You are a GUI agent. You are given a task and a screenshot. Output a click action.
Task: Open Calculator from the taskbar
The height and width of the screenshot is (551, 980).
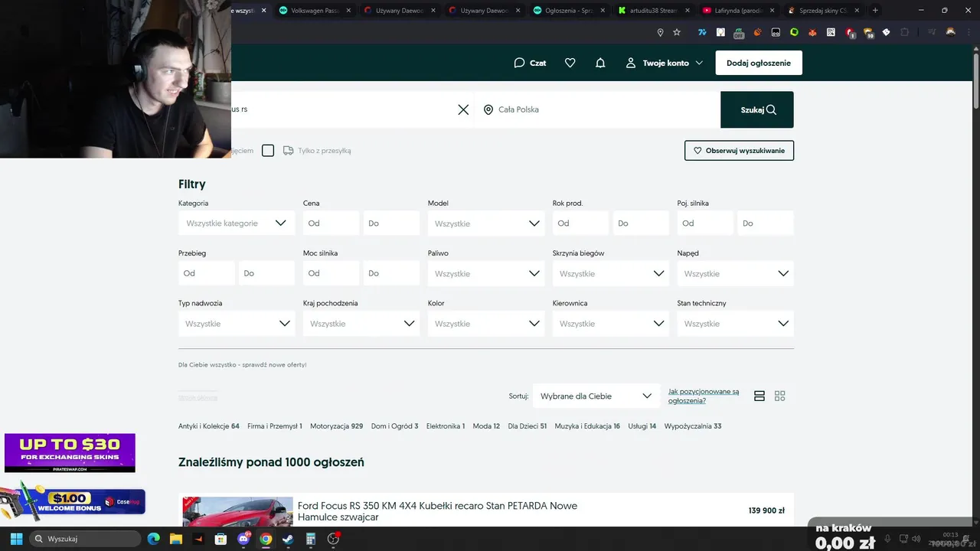[x=310, y=539]
